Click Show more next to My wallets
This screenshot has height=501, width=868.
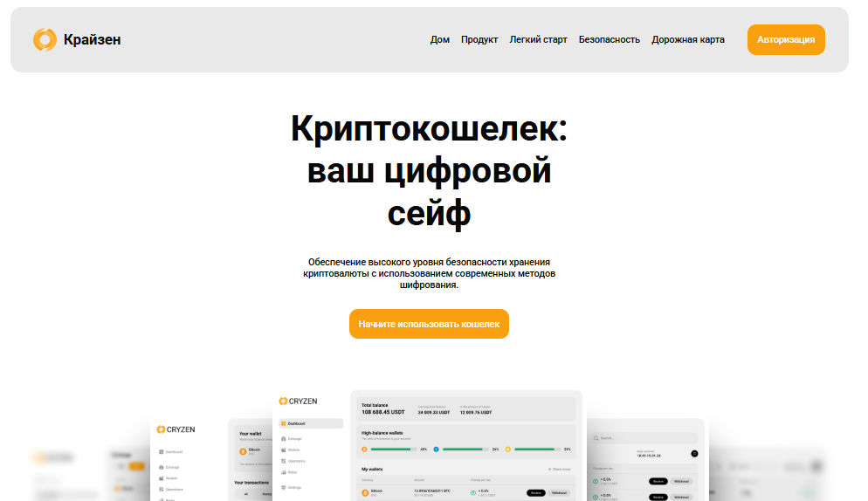559,470
